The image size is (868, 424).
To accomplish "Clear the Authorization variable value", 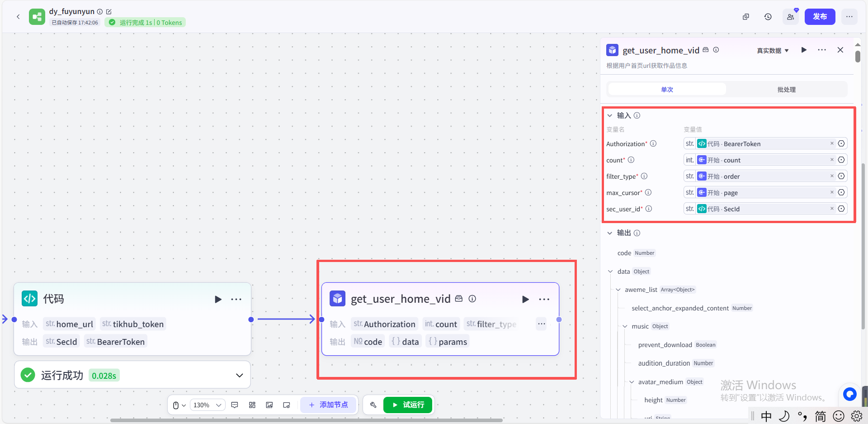I will [831, 143].
